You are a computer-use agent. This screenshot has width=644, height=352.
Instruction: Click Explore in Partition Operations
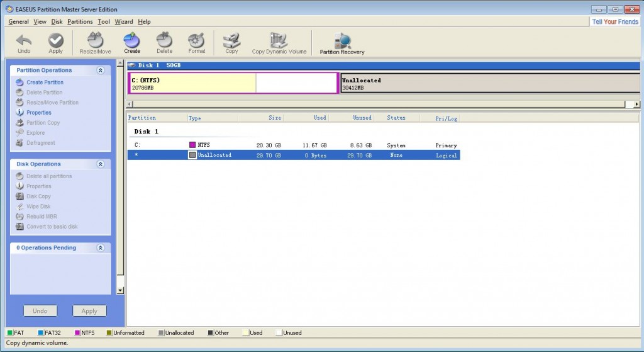36,133
